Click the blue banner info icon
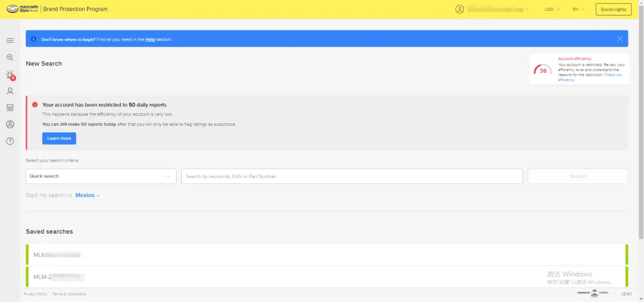The width and height of the screenshot is (644, 302). click(x=33, y=39)
